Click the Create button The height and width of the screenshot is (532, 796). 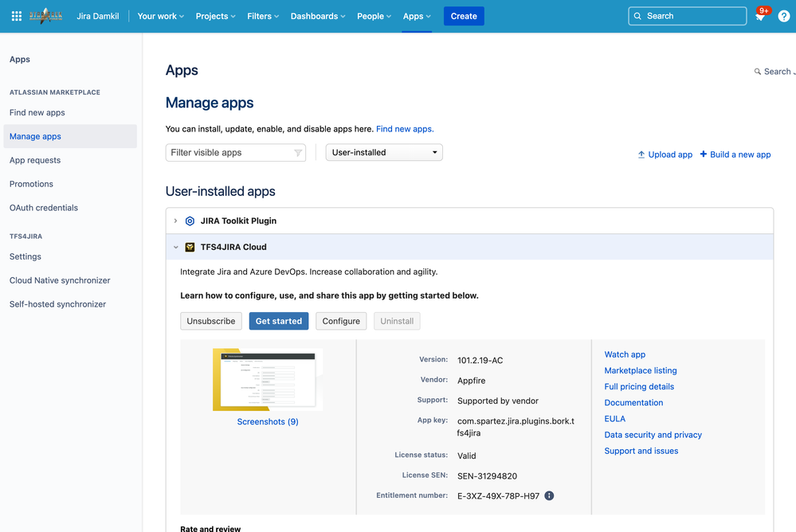(464, 16)
